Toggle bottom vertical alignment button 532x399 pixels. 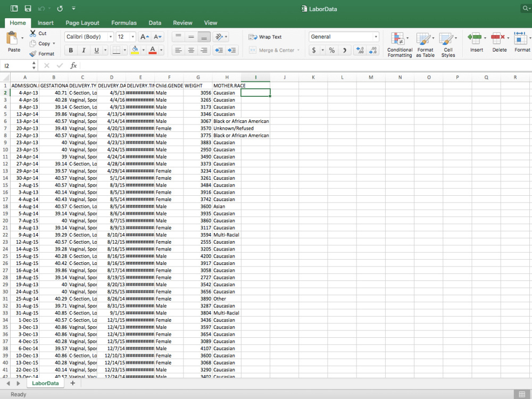point(204,37)
